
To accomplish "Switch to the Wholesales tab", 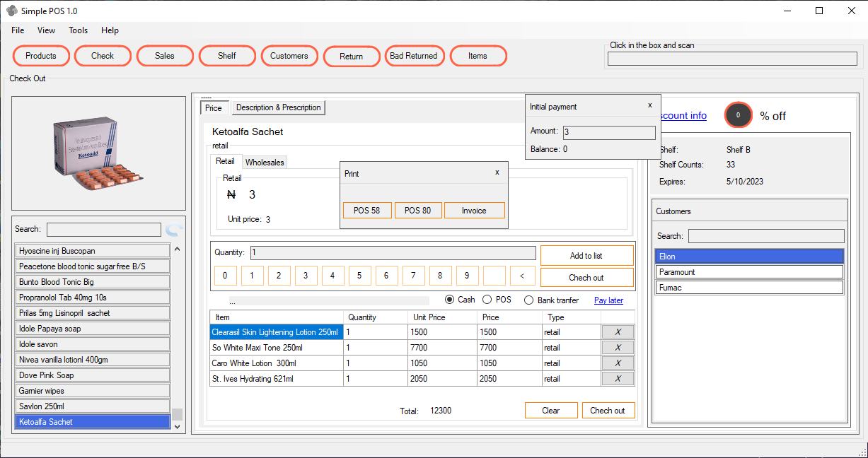I will (x=265, y=163).
